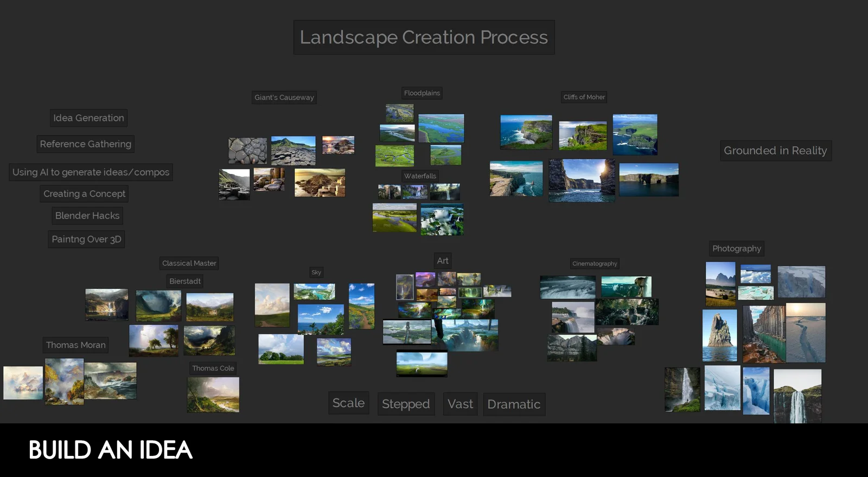Select the Bierstadt label
Image resolution: width=868 pixels, height=477 pixels.
tap(185, 281)
